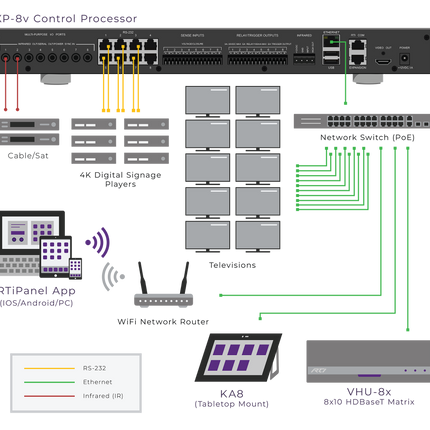
Task: Click the WiFi Network Router icon
Action: pos(163,284)
